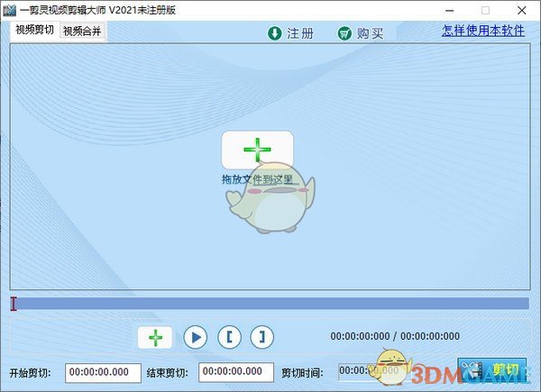
Task: Open the 视频合并 tab
Action: point(82,32)
